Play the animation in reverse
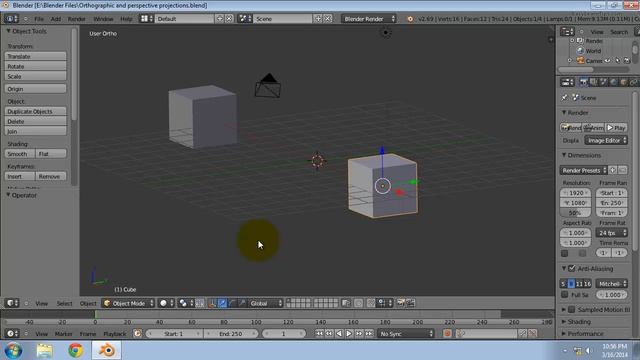Viewport: 640px width, 360px height. [339, 334]
